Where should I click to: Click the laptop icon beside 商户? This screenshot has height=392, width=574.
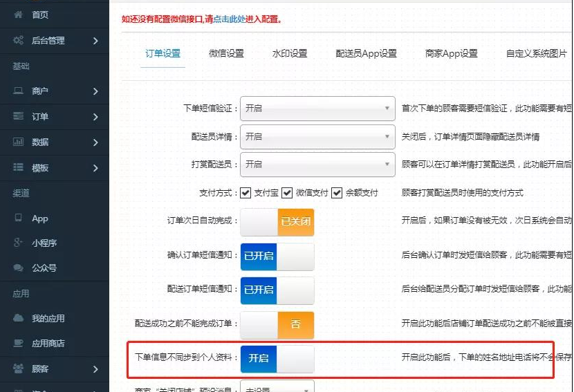pyautogui.click(x=18, y=91)
